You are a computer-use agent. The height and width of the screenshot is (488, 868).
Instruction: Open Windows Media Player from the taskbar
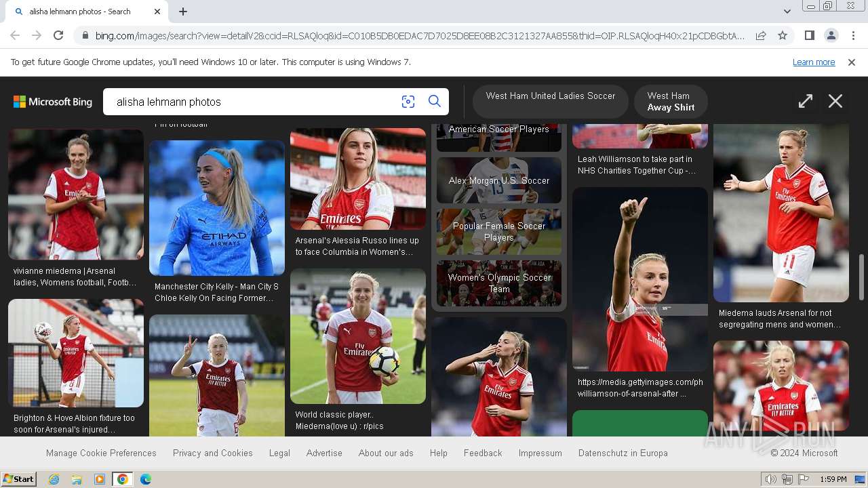pos(100,479)
